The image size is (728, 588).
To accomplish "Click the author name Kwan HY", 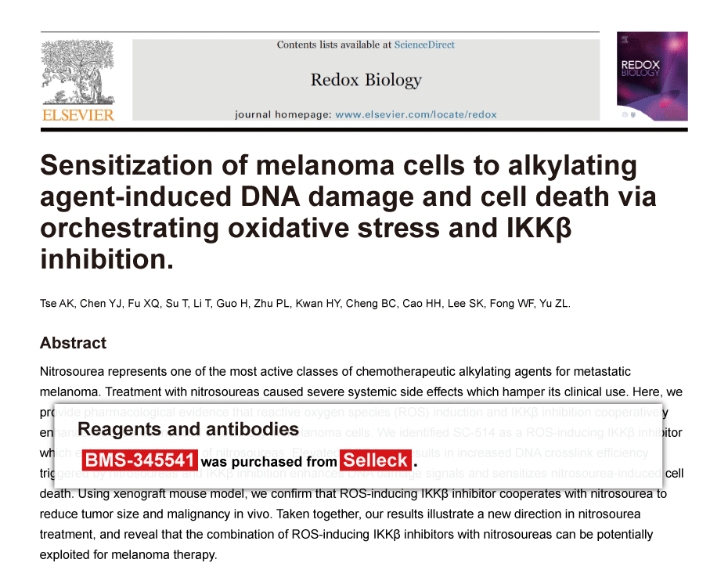I will [315, 304].
